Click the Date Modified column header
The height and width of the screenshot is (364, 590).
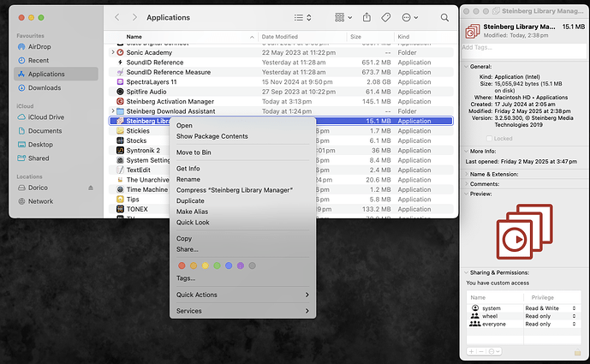(279, 38)
